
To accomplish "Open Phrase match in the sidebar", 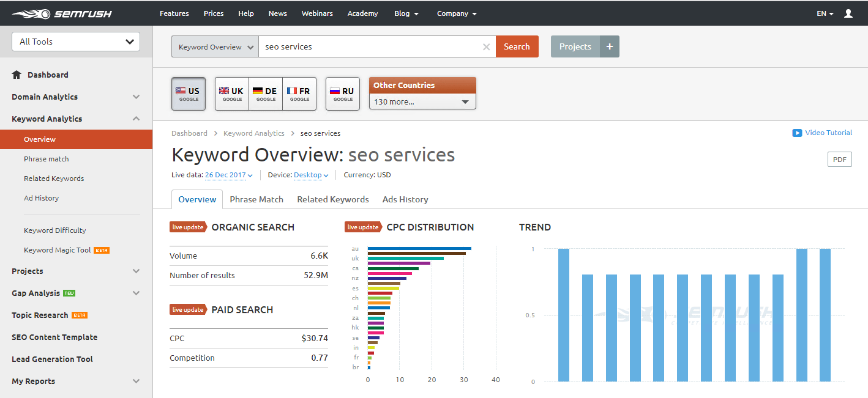I will (47, 159).
